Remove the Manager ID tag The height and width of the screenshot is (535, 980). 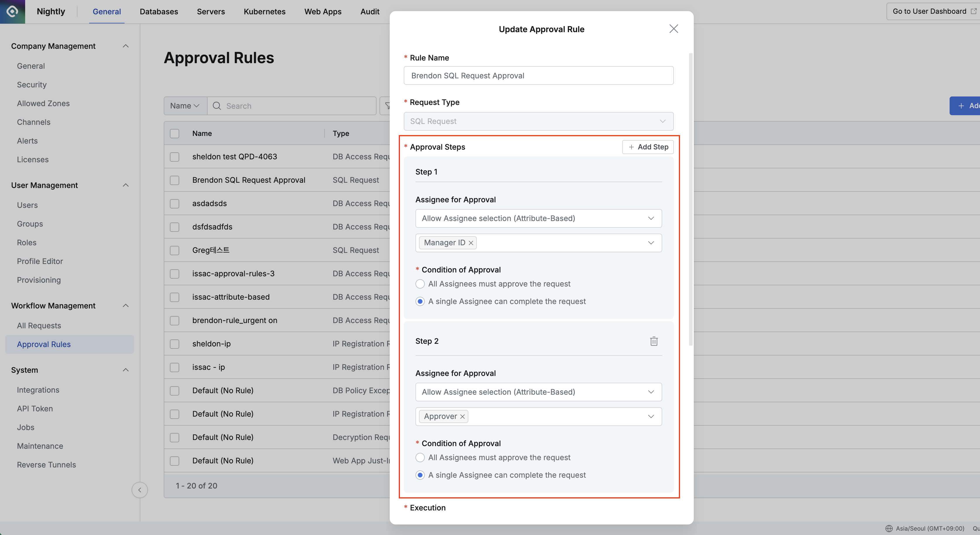tap(471, 243)
